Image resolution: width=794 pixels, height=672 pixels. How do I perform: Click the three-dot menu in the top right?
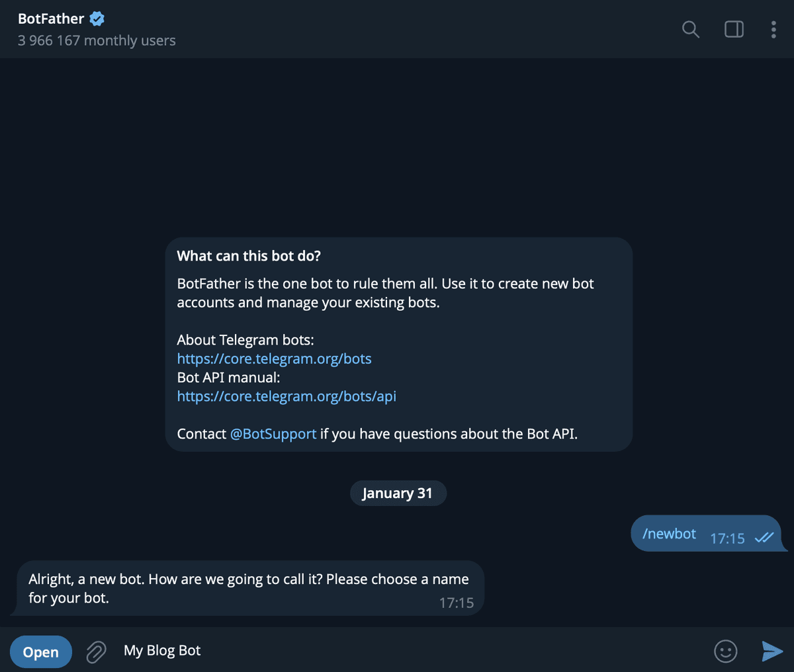pyautogui.click(x=773, y=29)
